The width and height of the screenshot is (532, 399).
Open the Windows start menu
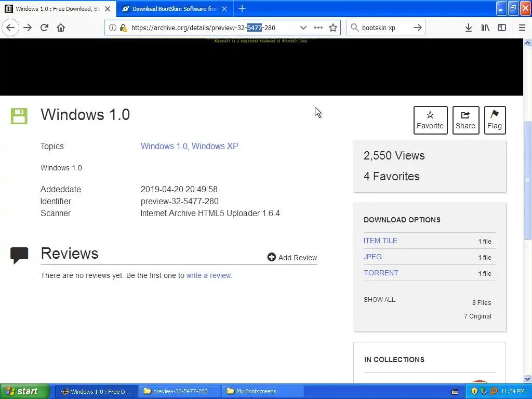(x=25, y=391)
